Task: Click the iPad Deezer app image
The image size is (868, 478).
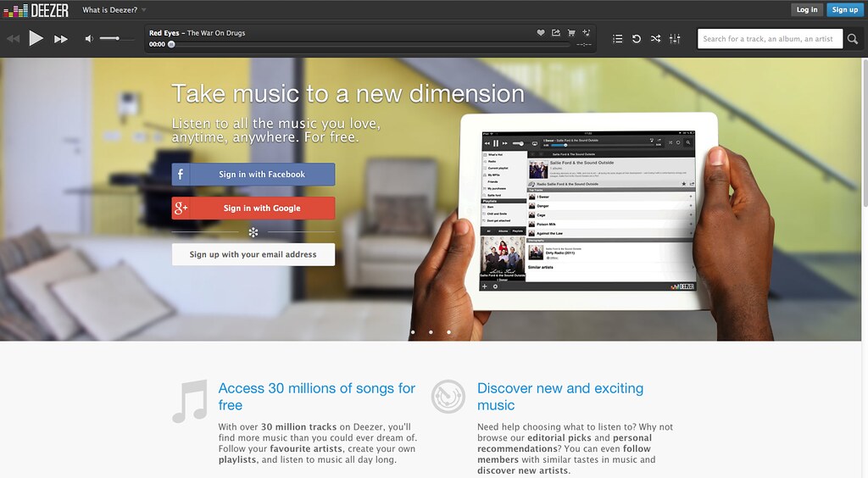Action: pos(588,210)
